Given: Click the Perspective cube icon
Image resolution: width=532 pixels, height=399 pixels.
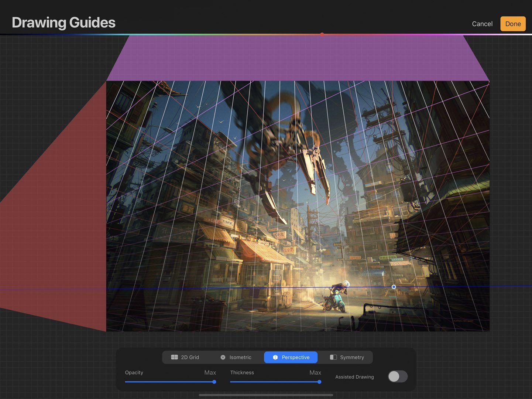Looking at the screenshot, I should 275,357.
